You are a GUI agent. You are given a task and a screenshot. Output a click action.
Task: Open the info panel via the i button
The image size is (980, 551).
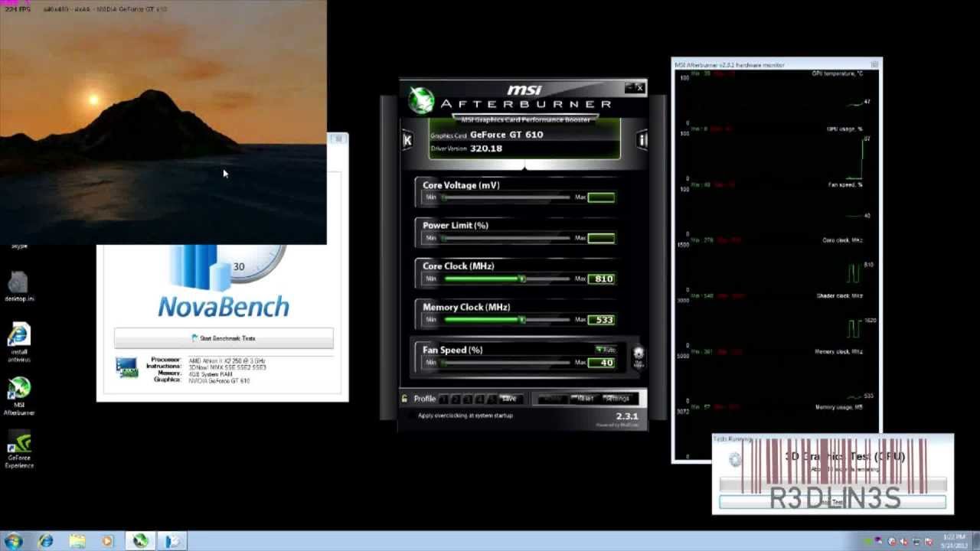pos(642,140)
